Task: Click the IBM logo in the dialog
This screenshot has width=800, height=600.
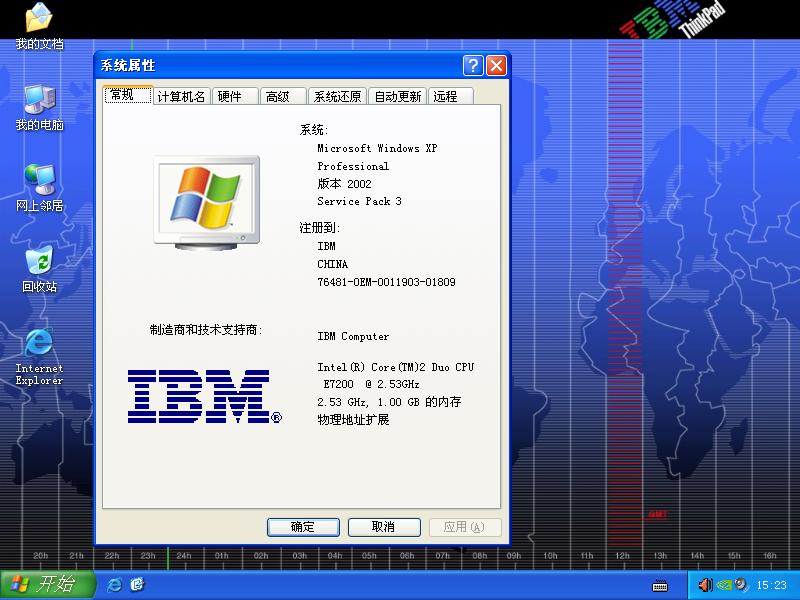Action: pyautogui.click(x=204, y=396)
